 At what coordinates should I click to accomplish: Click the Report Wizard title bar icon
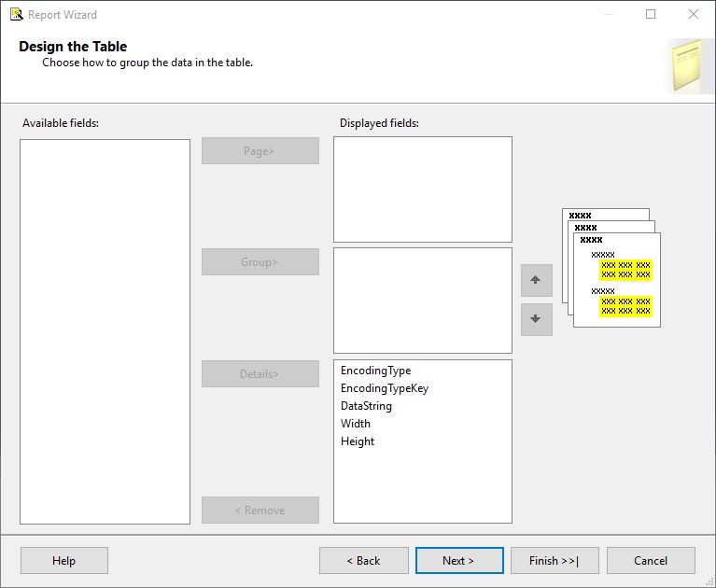[x=16, y=14]
